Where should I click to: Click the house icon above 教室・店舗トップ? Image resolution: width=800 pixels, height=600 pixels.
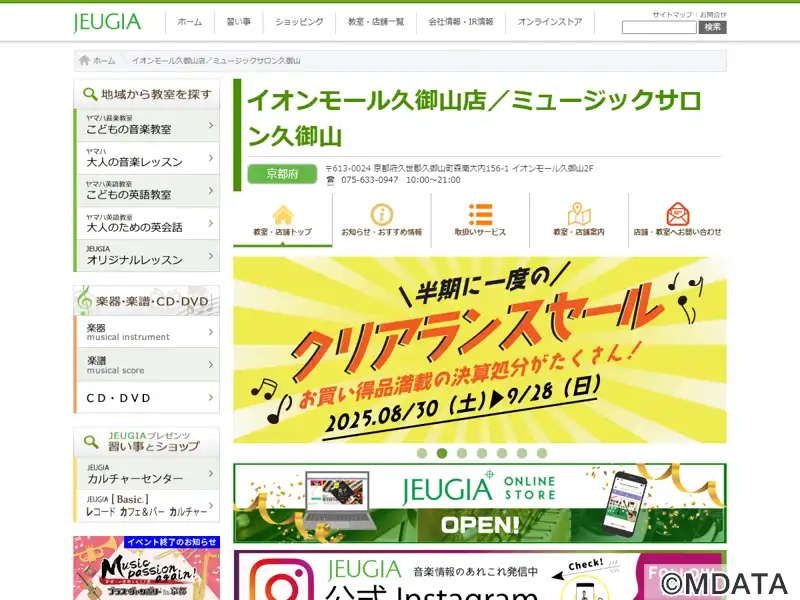(x=283, y=215)
